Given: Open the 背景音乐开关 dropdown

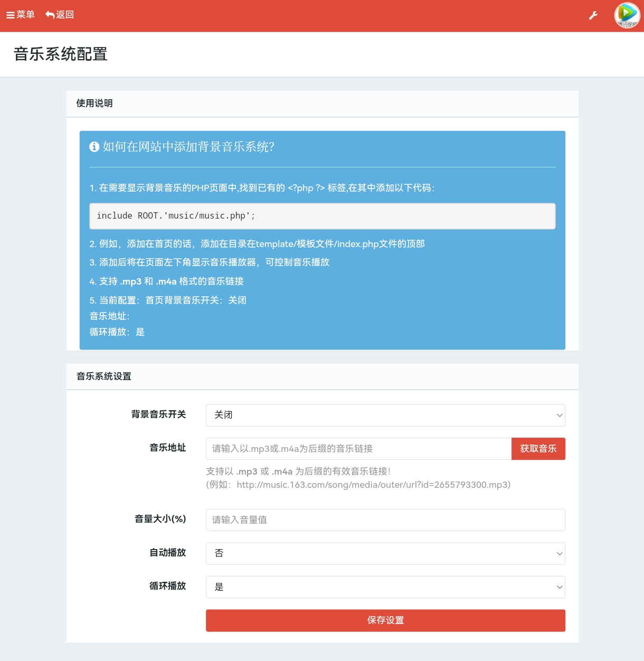Looking at the screenshot, I should tap(385, 416).
